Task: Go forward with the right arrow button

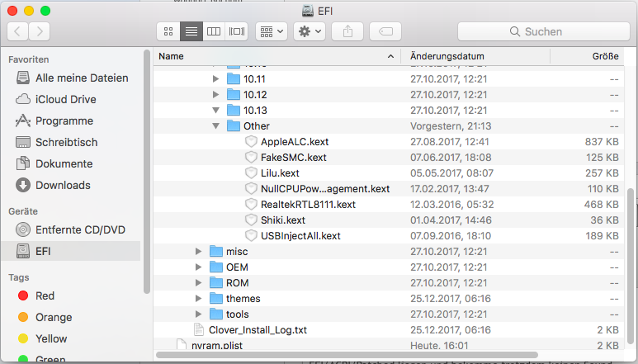Action: pyautogui.click(x=40, y=31)
